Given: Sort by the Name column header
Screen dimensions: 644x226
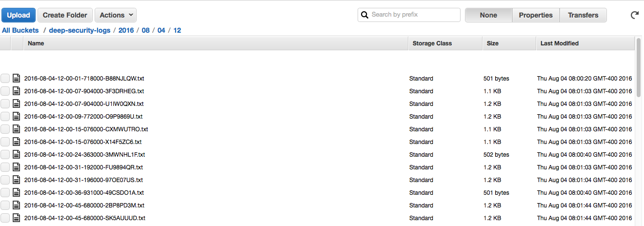Looking at the screenshot, I should pyautogui.click(x=36, y=43).
